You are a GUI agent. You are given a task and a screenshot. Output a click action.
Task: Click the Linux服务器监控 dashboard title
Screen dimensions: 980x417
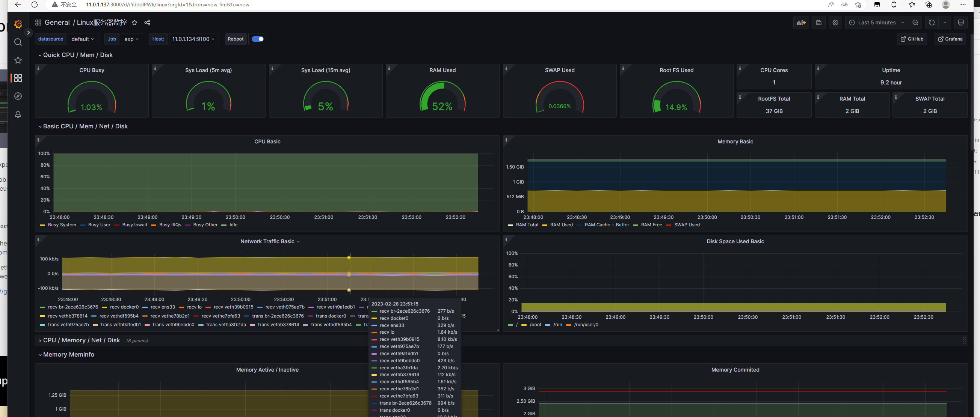point(101,23)
